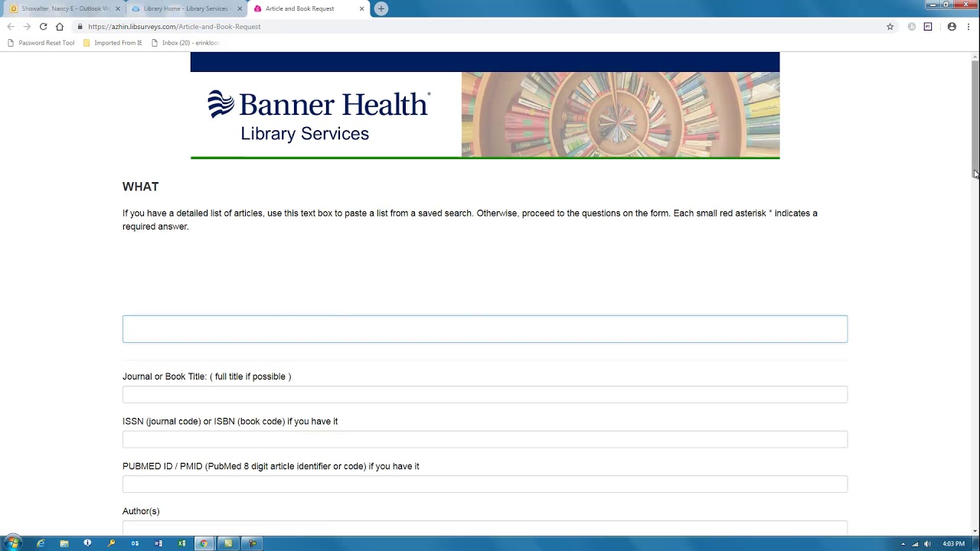Click the last taskbar app icon
The height and width of the screenshot is (551, 980).
(x=252, y=543)
